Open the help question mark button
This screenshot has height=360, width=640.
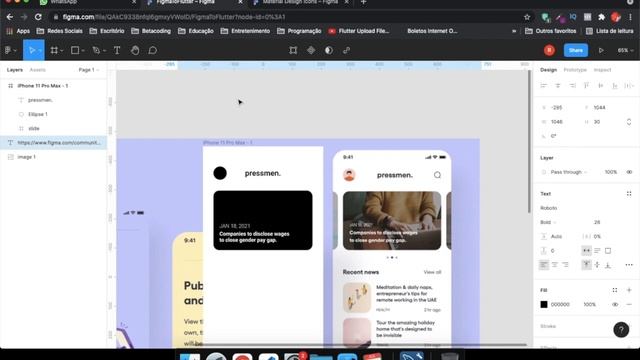[x=621, y=330]
